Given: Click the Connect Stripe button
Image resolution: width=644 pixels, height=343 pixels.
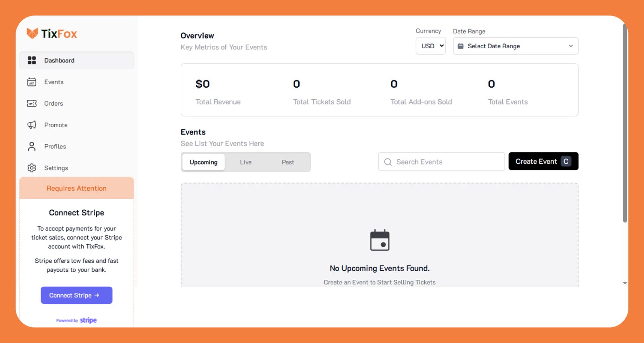Looking at the screenshot, I should pos(76,295).
